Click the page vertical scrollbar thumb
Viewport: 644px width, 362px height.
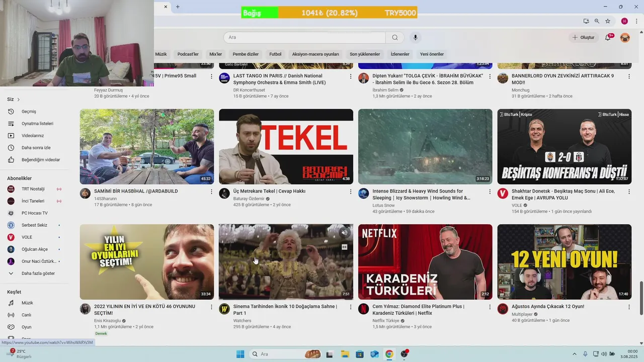641,298
